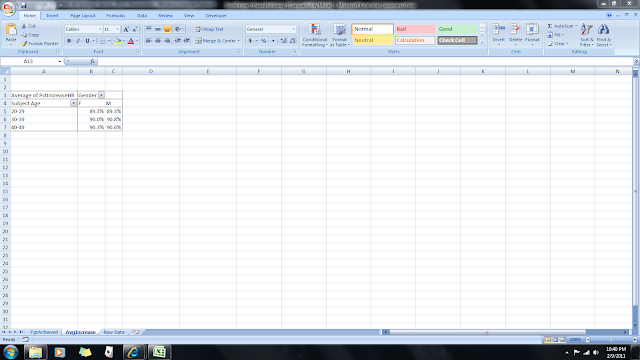
Task: Apply accounting dollar number format
Action: tap(250, 41)
